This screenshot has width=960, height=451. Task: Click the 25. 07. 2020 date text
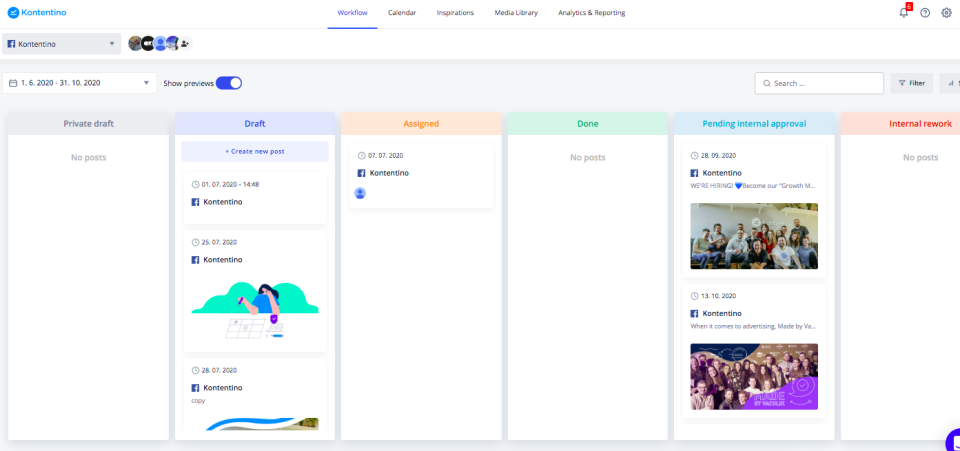(x=219, y=242)
